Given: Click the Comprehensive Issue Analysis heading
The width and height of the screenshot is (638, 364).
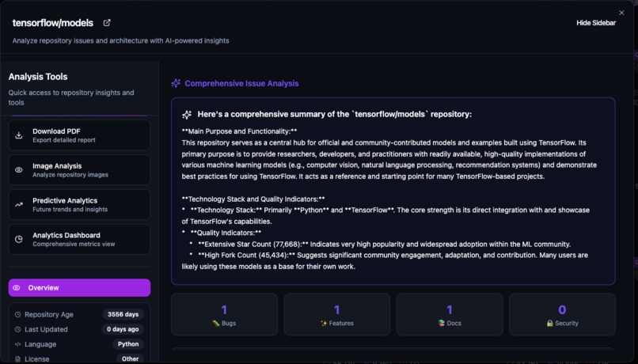Looking at the screenshot, I should (x=241, y=83).
